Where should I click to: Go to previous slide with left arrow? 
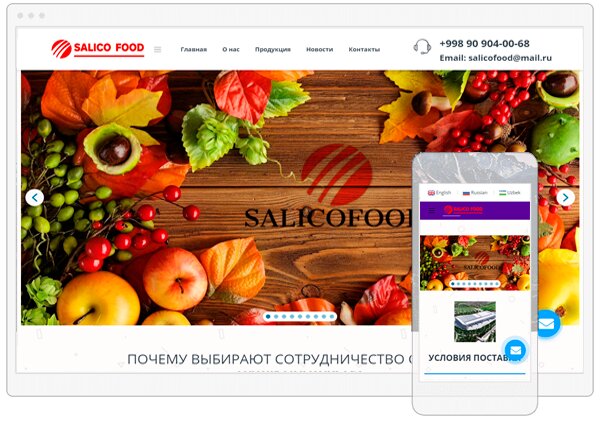point(35,197)
